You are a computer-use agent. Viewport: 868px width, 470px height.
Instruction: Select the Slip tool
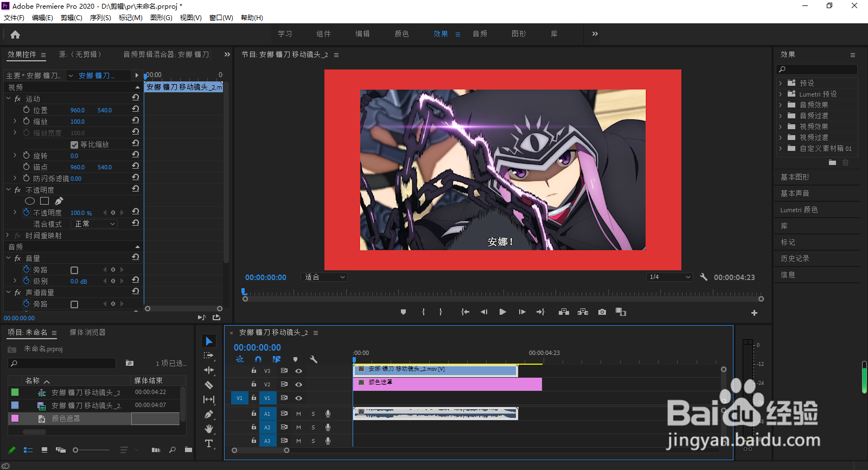coord(209,399)
